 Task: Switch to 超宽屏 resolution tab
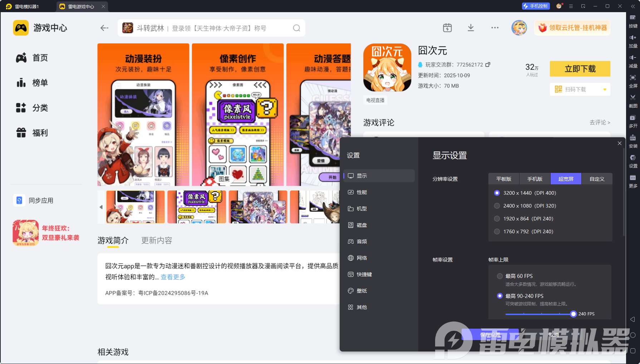pos(566,179)
